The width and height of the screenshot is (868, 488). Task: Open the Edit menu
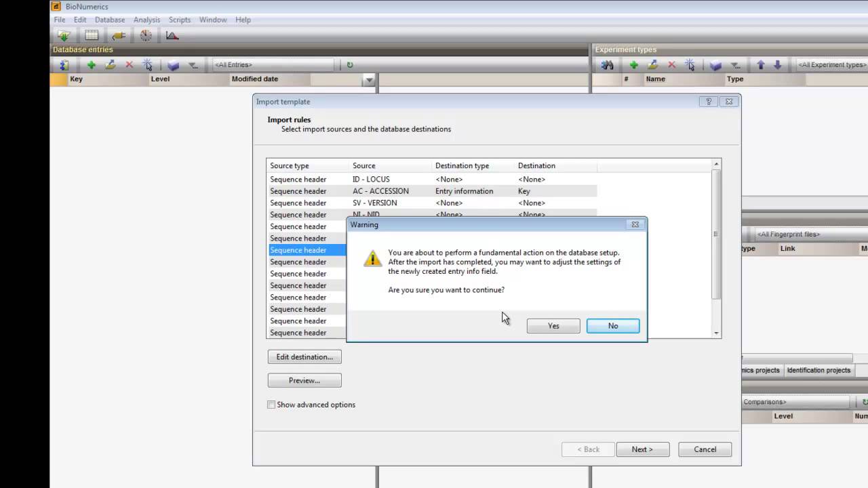[80, 20]
